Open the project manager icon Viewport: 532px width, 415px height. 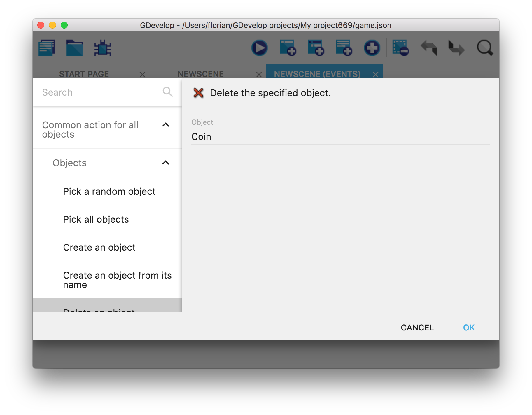coord(47,48)
